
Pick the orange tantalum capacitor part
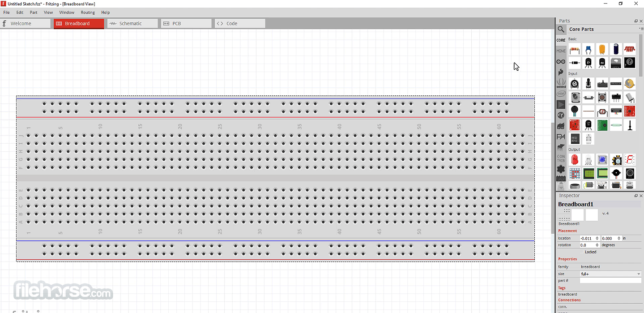[602, 49]
